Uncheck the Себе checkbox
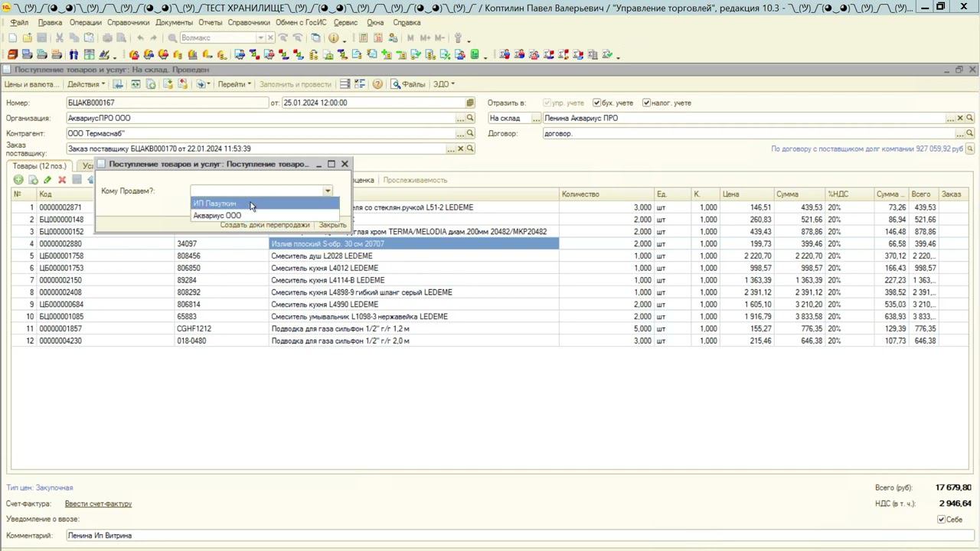Screen dimensions: 980x551 [x=942, y=520]
